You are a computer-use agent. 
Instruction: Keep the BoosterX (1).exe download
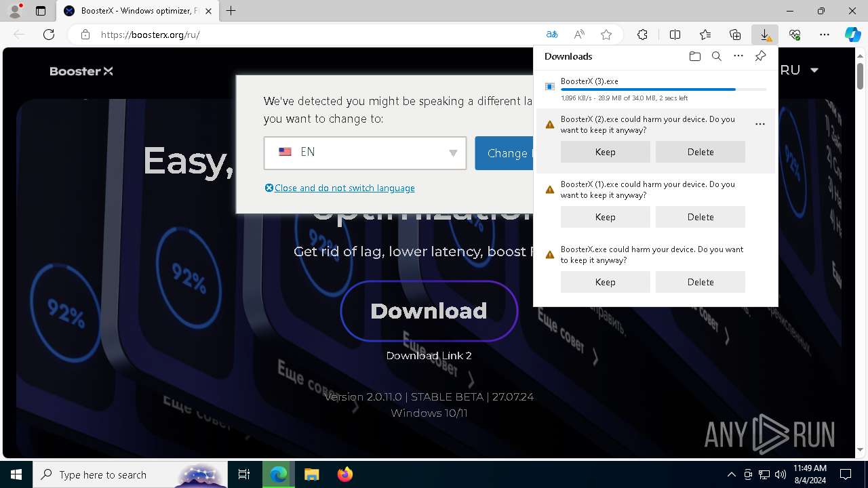[606, 217]
